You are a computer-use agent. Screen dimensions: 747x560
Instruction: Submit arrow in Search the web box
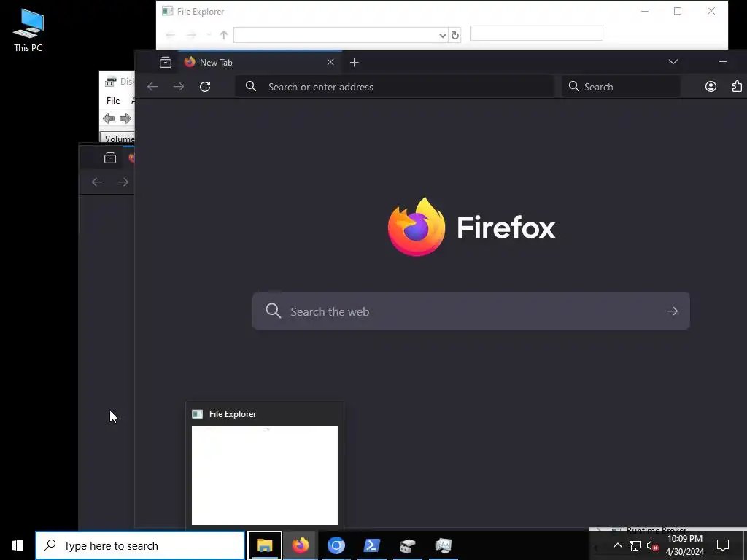(672, 311)
